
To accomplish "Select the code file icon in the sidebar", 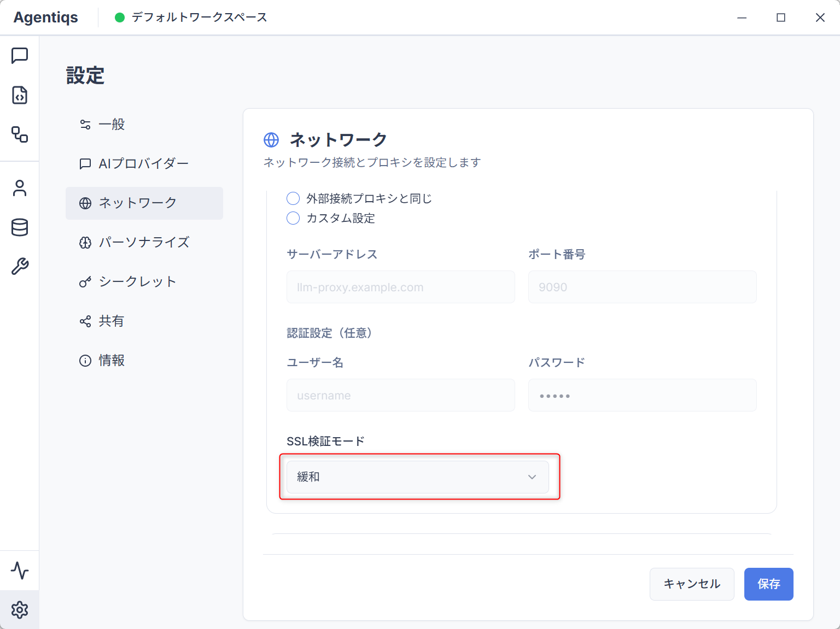I will [x=20, y=96].
